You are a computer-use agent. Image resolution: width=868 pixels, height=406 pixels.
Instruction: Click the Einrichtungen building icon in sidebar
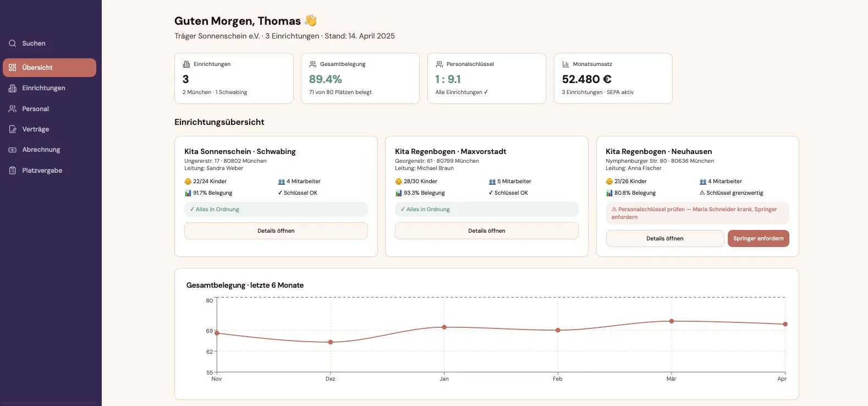(x=12, y=88)
